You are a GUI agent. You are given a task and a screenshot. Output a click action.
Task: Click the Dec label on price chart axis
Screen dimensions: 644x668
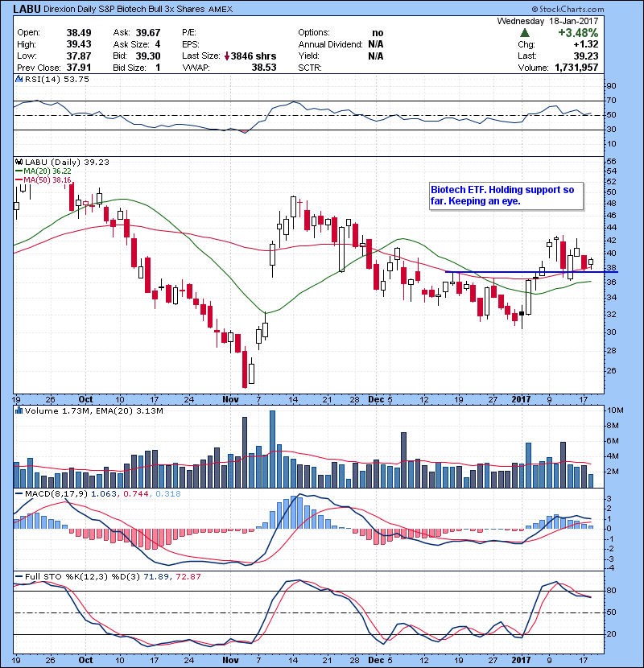(x=377, y=399)
